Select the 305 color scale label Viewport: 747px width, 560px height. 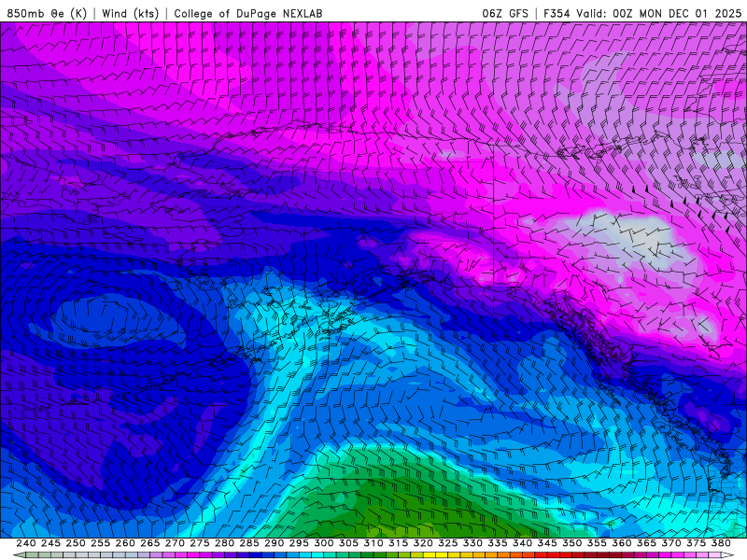348,543
